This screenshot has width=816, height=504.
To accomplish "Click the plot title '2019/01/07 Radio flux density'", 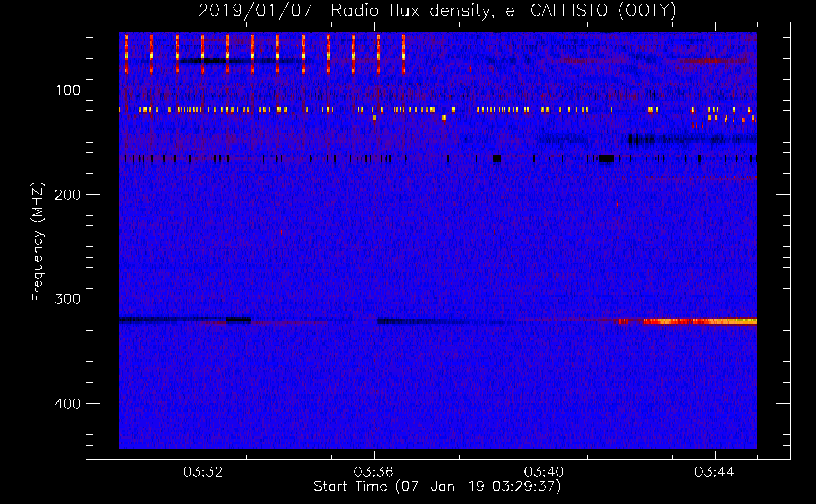I will click(x=437, y=11).
